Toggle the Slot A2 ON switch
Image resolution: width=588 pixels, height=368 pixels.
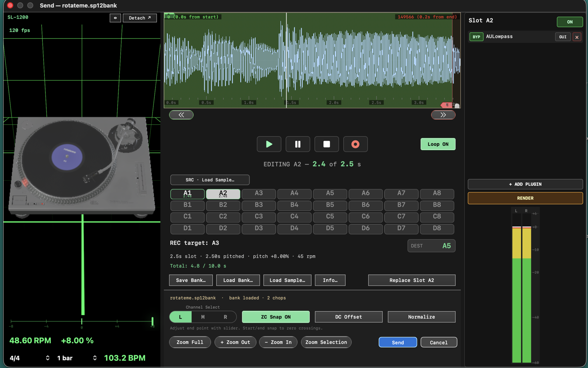point(570,22)
